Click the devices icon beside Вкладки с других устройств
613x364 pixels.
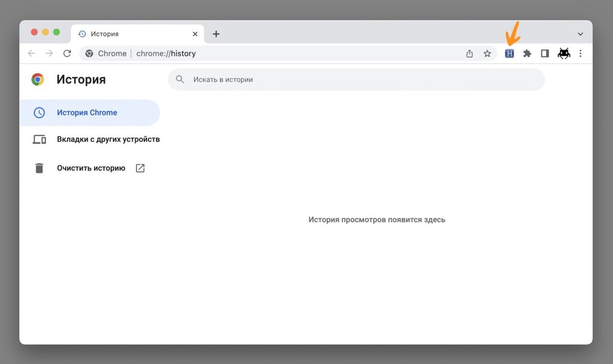pyautogui.click(x=39, y=139)
